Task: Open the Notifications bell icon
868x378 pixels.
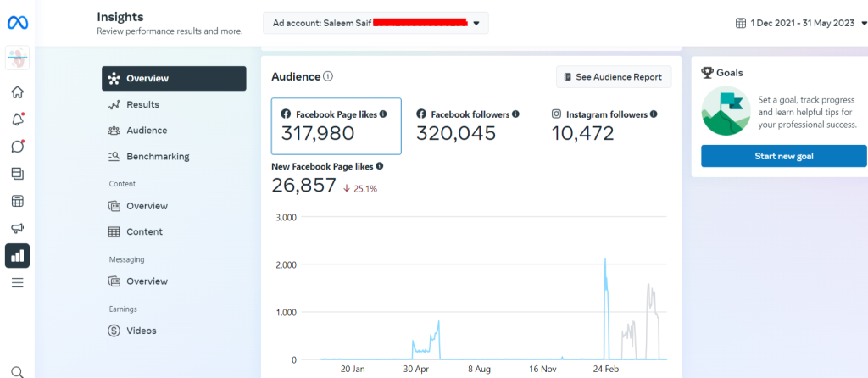Action: 17,120
